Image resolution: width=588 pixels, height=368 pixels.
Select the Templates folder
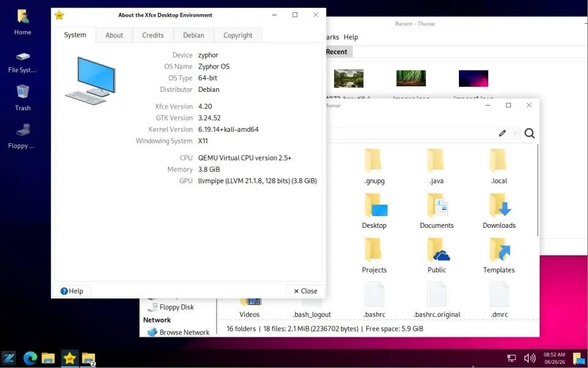click(499, 255)
